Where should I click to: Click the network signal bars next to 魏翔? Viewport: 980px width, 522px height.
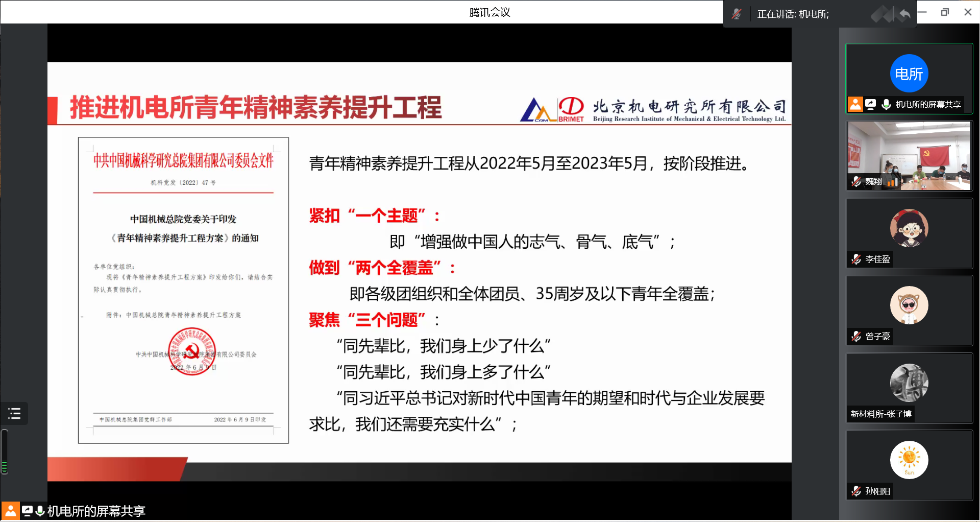pyautogui.click(x=892, y=181)
